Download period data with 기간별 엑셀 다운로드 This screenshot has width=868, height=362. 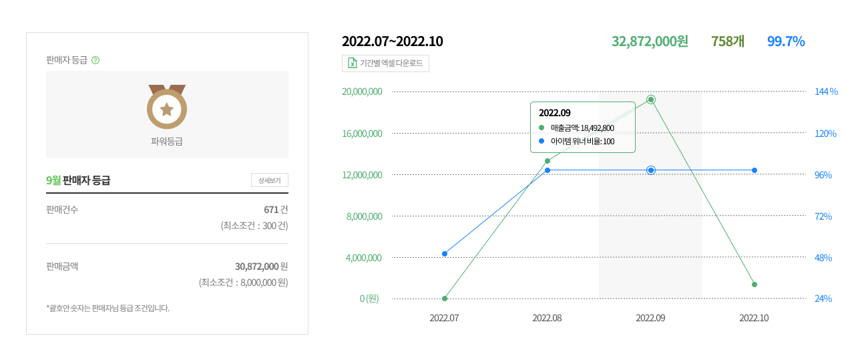(385, 63)
